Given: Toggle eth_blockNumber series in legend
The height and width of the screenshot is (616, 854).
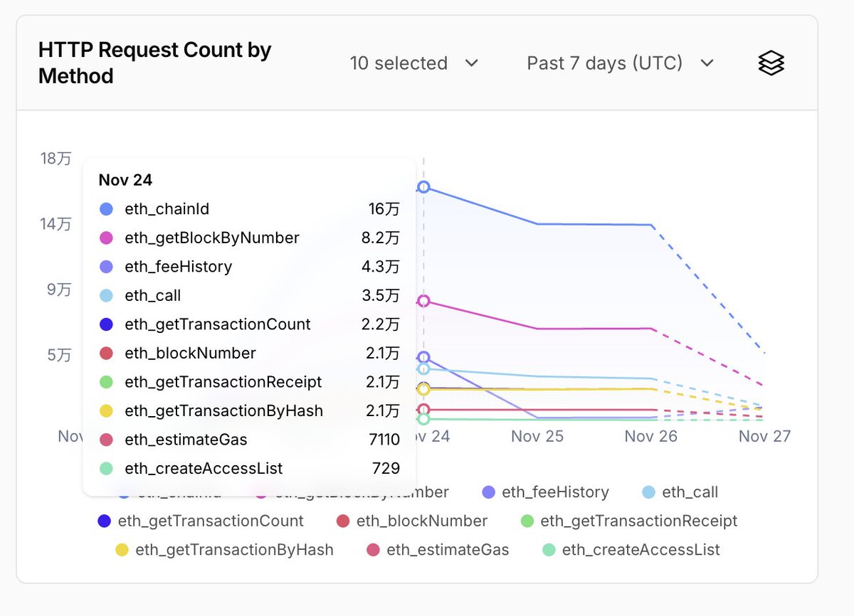Looking at the screenshot, I should point(412,521).
